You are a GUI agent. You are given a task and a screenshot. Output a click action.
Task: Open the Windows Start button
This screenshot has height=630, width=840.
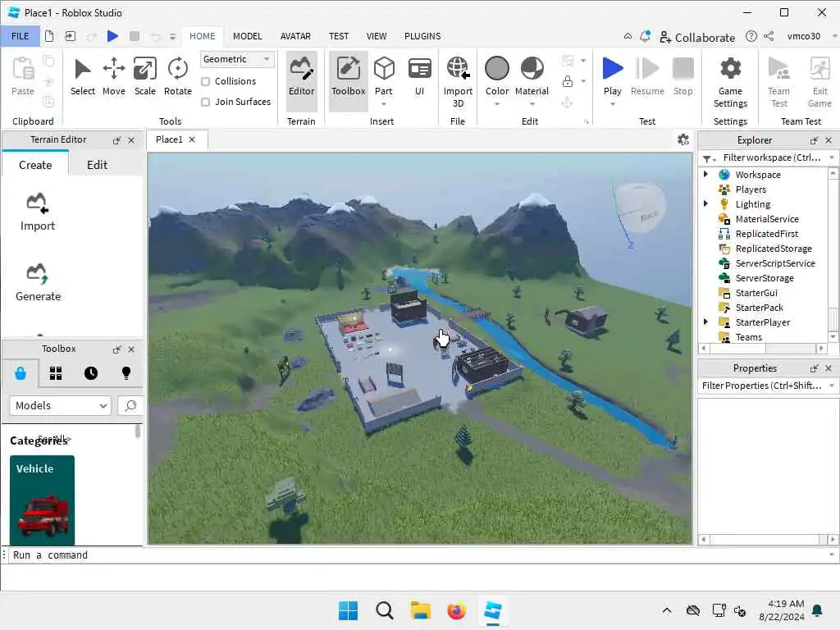pyautogui.click(x=348, y=610)
